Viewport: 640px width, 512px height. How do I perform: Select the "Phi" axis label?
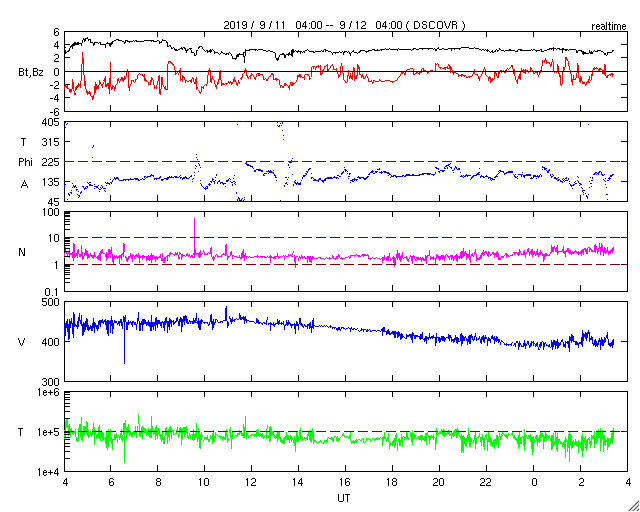tap(25, 162)
